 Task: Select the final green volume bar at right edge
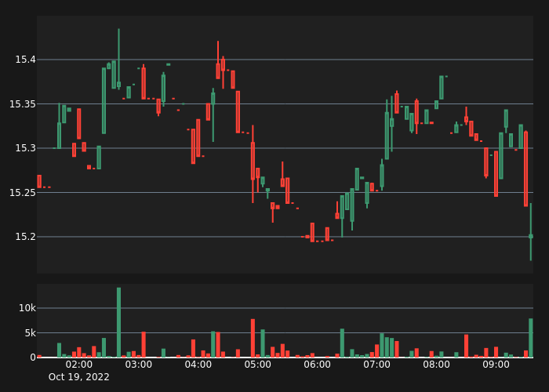pos(531,338)
